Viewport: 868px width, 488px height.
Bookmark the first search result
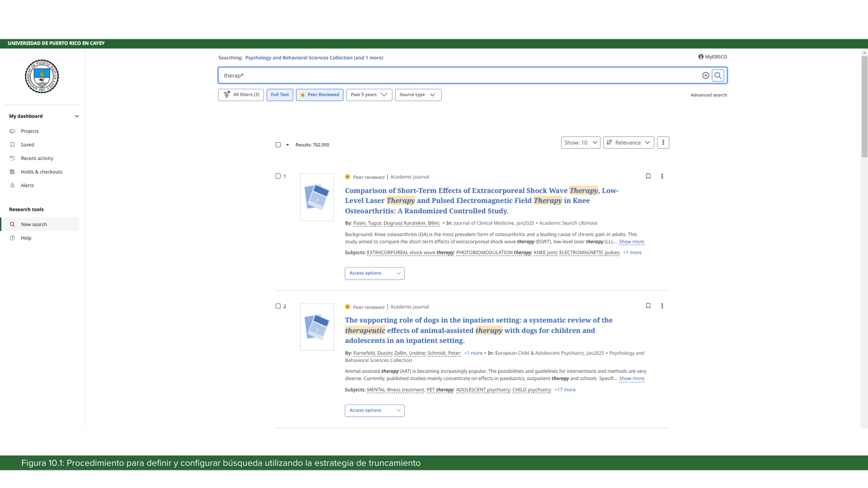click(x=648, y=176)
